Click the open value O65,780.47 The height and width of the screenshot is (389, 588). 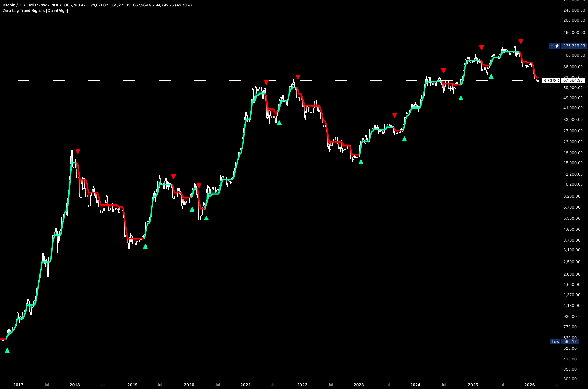(x=75, y=5)
